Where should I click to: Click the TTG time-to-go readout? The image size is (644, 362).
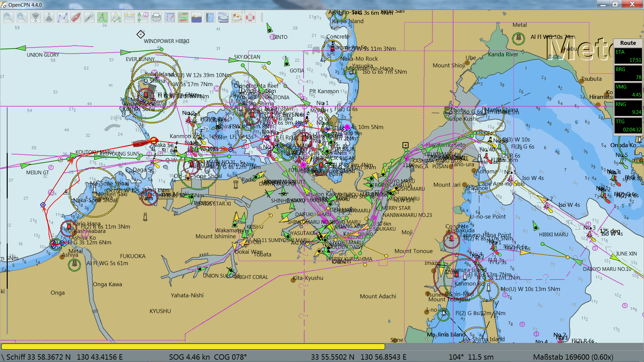point(628,126)
